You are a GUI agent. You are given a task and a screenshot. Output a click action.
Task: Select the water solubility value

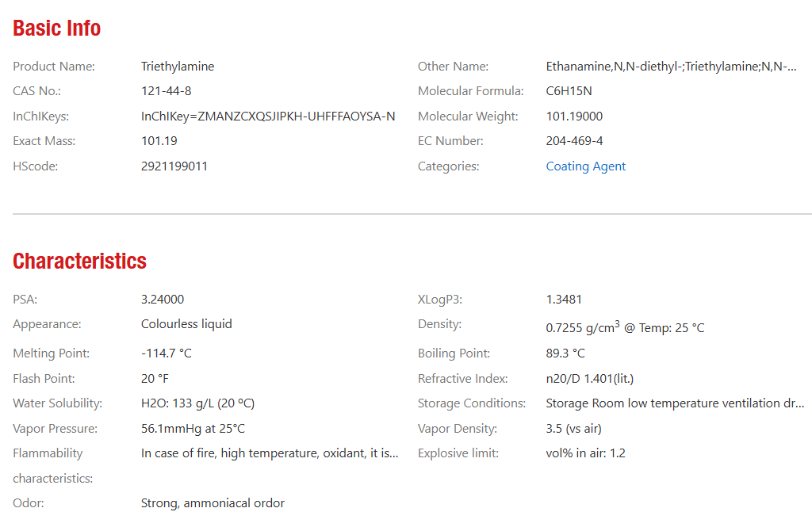(x=197, y=403)
